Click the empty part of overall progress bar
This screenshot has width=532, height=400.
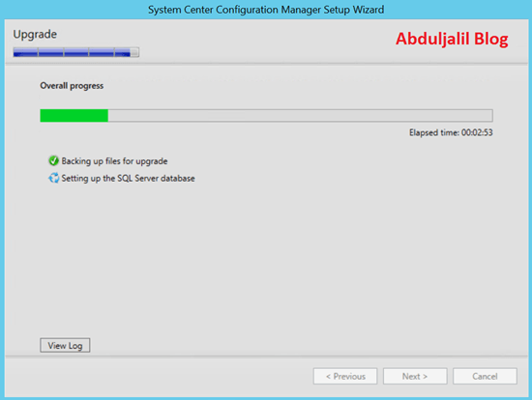tap(300, 116)
